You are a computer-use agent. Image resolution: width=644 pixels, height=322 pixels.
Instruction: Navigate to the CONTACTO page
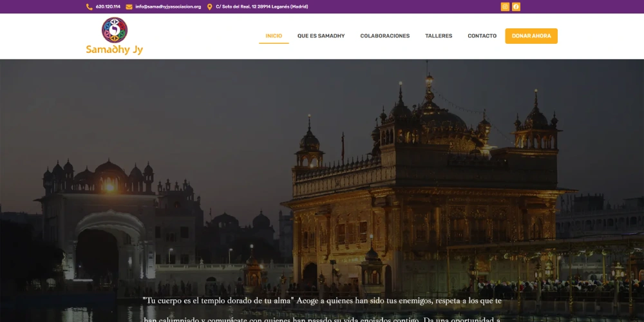pos(482,36)
